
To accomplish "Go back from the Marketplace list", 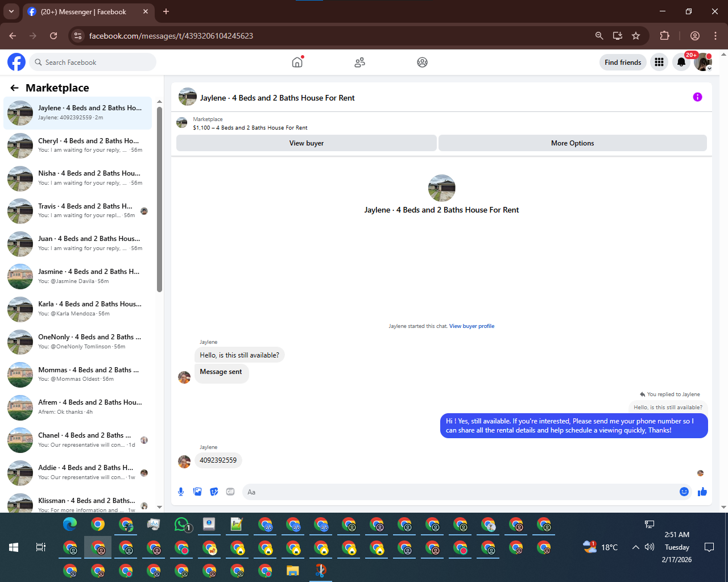I will pyautogui.click(x=15, y=88).
